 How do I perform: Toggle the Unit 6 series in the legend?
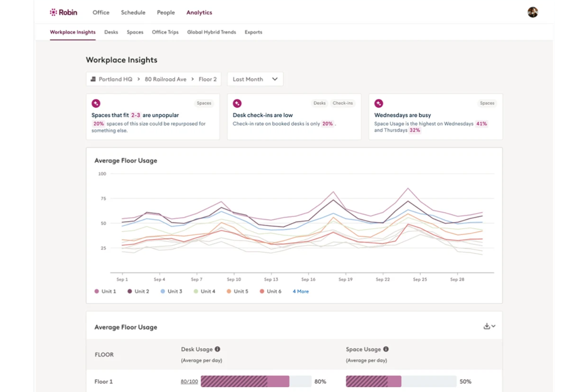[x=271, y=291]
